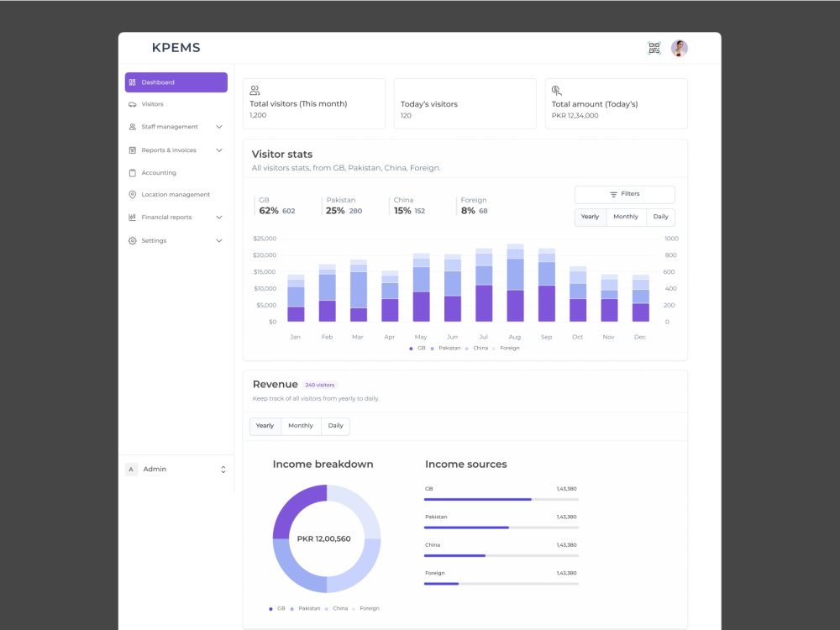Image resolution: width=840 pixels, height=630 pixels.
Task: Click the Location management pin icon
Action: click(x=133, y=194)
